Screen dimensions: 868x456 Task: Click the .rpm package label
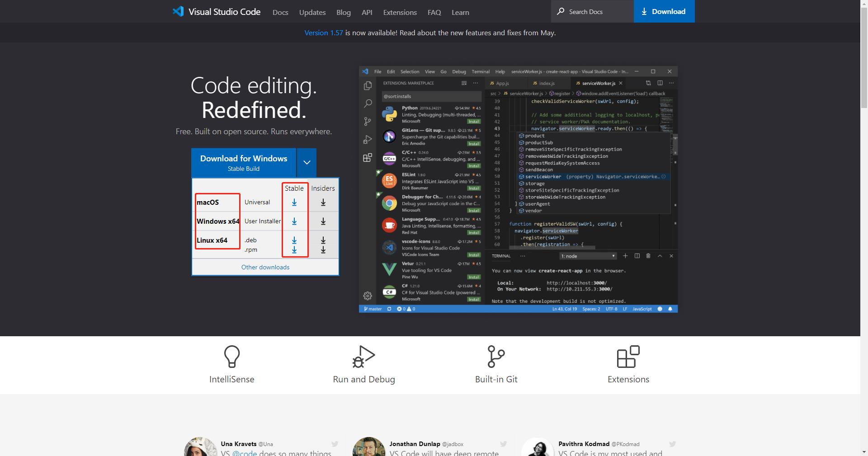pyautogui.click(x=251, y=250)
